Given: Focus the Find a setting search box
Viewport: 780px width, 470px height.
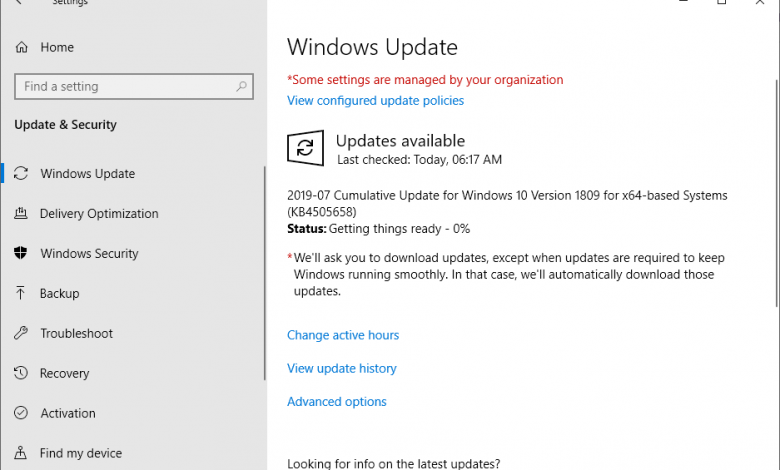Looking at the screenshot, I should pyautogui.click(x=134, y=87).
